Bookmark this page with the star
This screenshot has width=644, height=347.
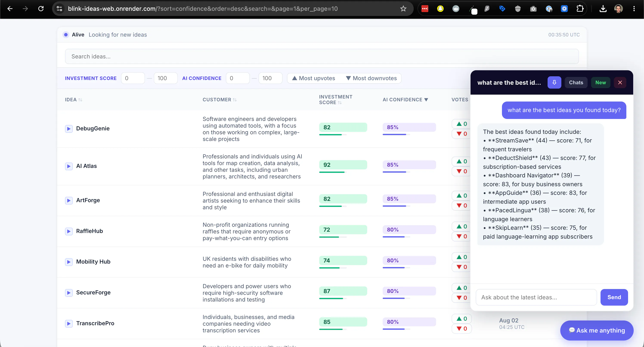pos(403,9)
